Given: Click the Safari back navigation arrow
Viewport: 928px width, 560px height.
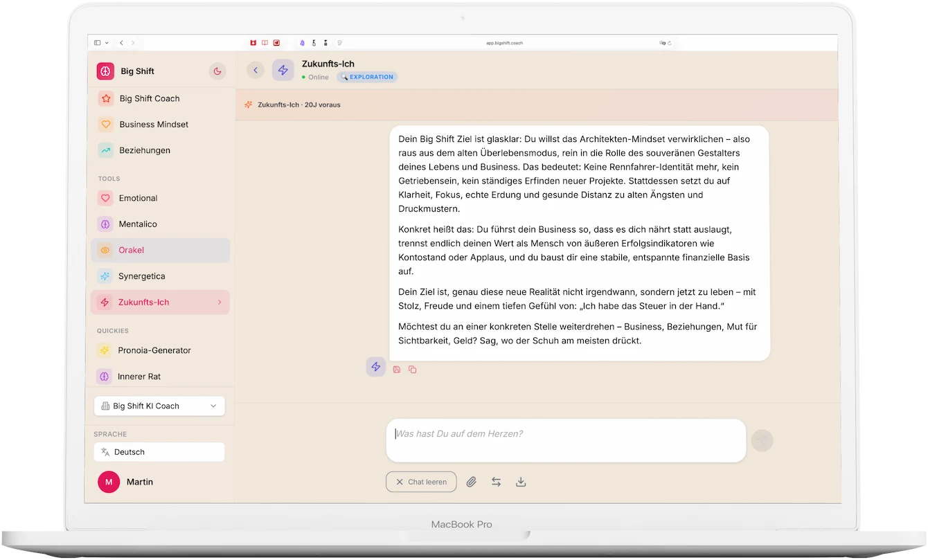Looking at the screenshot, I should coord(121,43).
